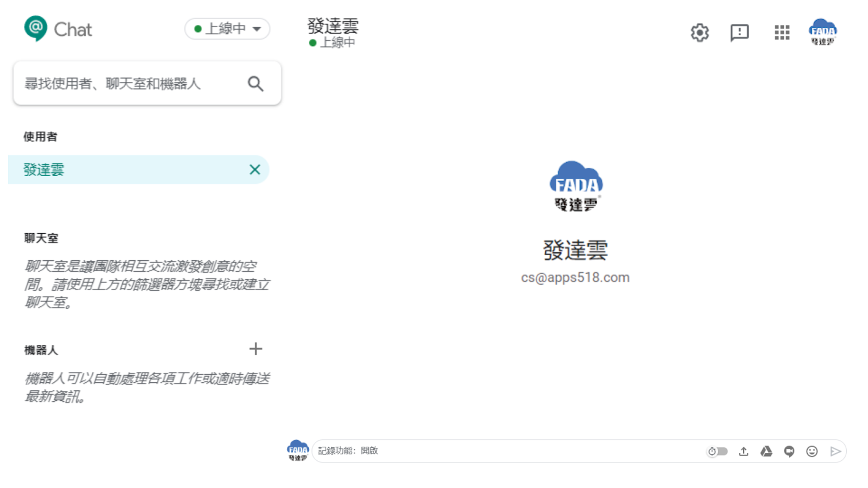Viewport: 868px width, 488px height.
Task: Click the search field for users, rooms and bots
Action: click(148, 83)
